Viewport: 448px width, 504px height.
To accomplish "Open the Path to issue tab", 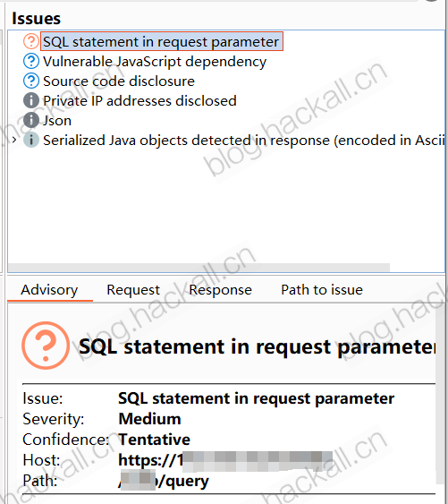I will click(322, 290).
